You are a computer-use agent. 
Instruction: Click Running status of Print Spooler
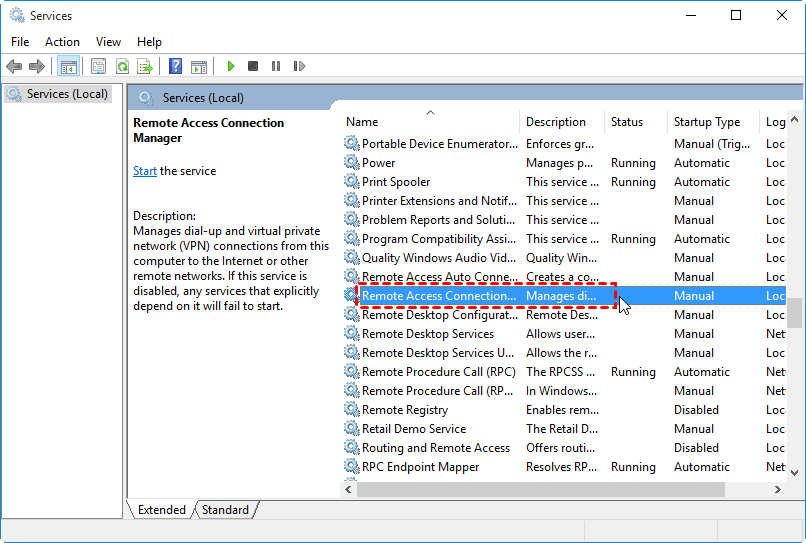coord(633,182)
